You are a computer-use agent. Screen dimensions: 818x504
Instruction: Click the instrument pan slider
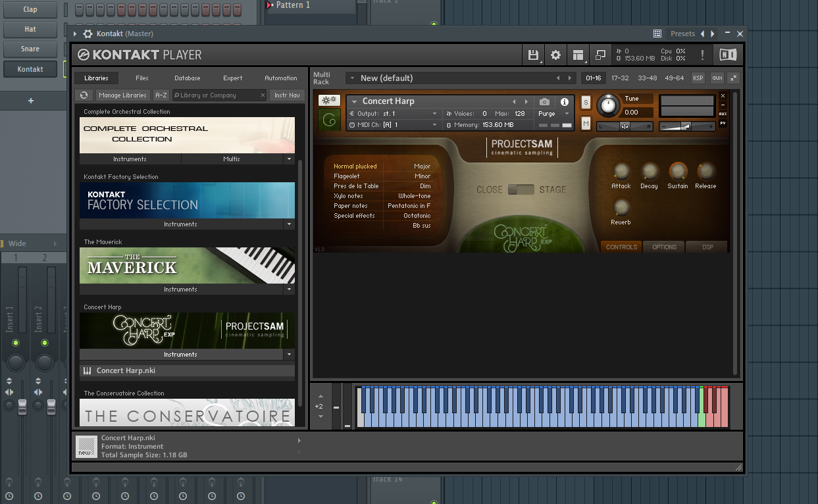(625, 126)
